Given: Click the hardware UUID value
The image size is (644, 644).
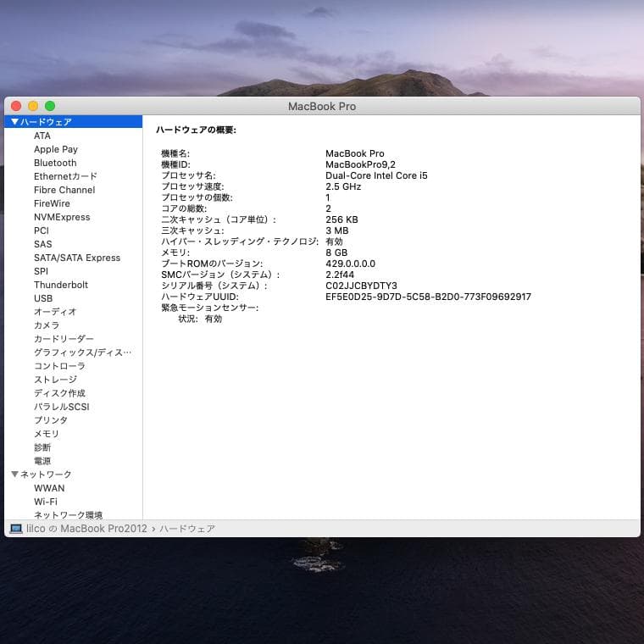Looking at the screenshot, I should pos(428,297).
